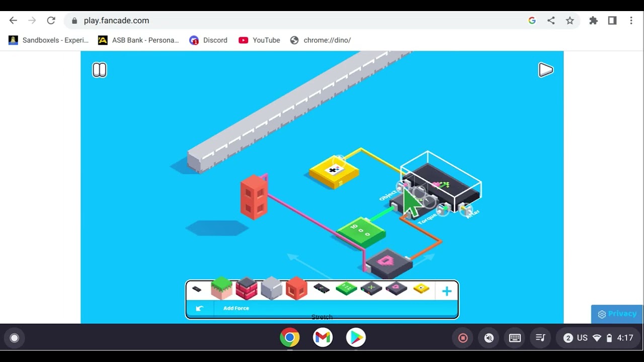The height and width of the screenshot is (362, 644).
Task: Pause the game with the pause button
Action: click(100, 70)
